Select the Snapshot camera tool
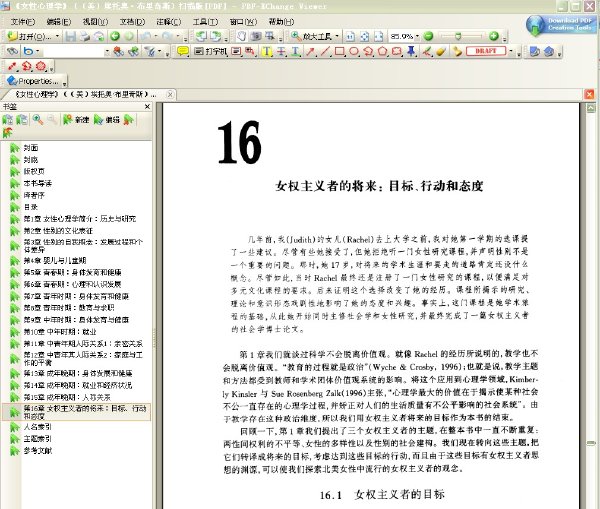The height and width of the screenshot is (509, 600). 256,36
